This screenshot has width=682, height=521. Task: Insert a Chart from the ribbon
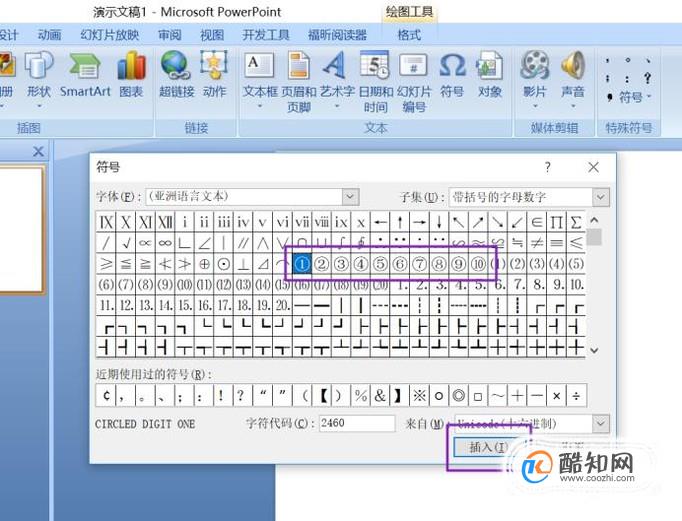[131, 75]
